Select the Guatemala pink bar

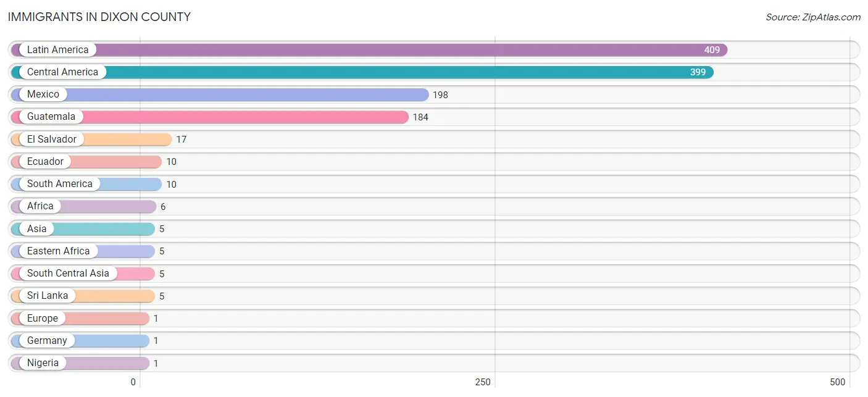pyautogui.click(x=210, y=117)
